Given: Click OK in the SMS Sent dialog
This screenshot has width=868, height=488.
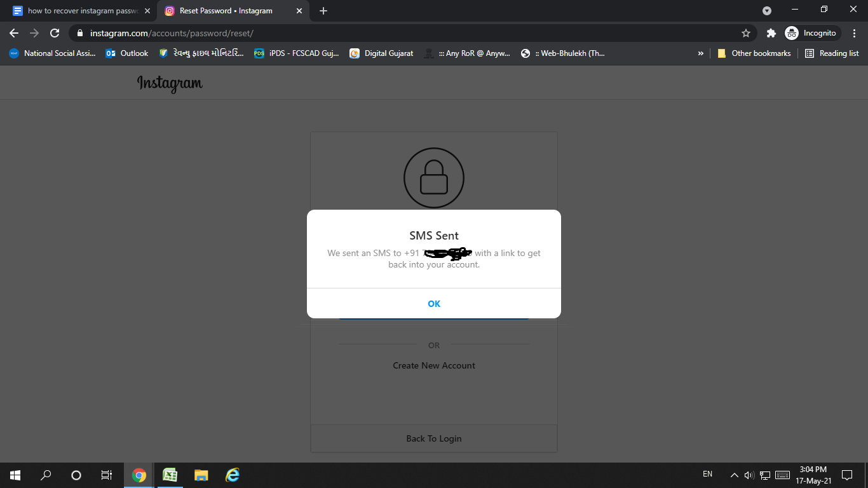Looking at the screenshot, I should coord(434,304).
